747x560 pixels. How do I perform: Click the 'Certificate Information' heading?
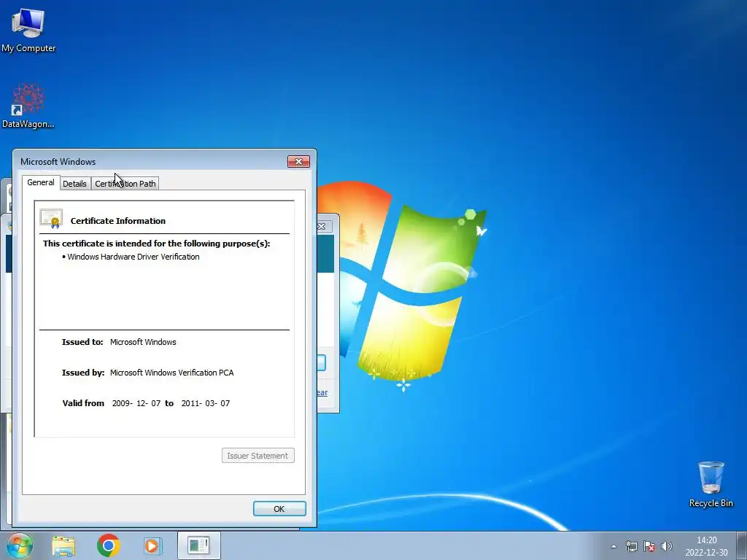click(x=118, y=221)
